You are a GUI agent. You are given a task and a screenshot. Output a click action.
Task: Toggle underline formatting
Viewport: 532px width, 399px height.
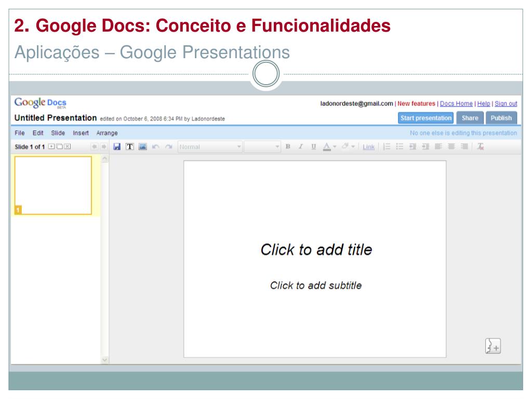click(313, 147)
